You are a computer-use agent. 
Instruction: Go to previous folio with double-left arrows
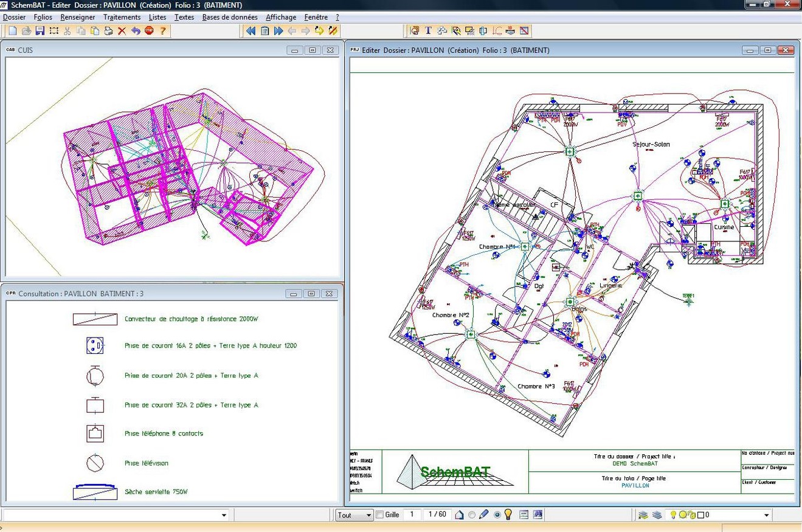coord(251,30)
